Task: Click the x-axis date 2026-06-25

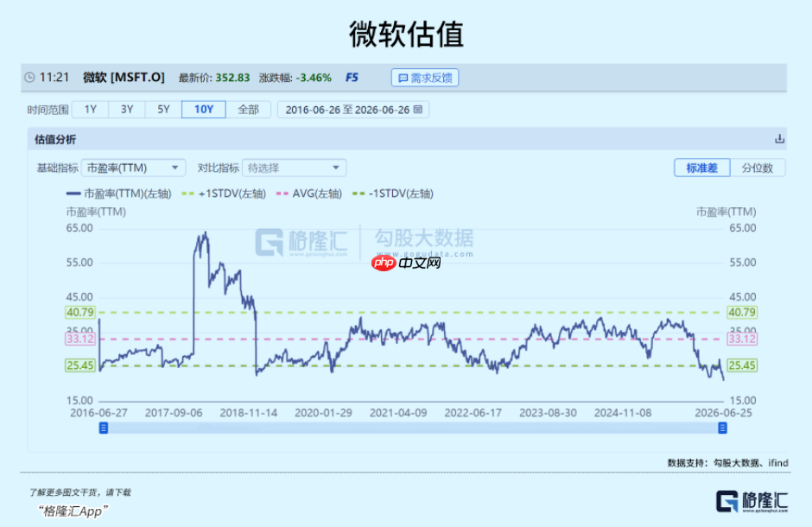Action: [723, 413]
